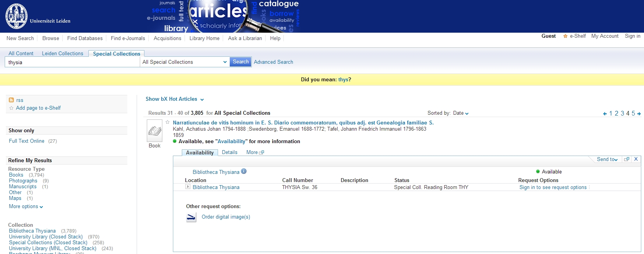644x254 pixels.
Task: Open the Details tab
Action: [x=230, y=152]
